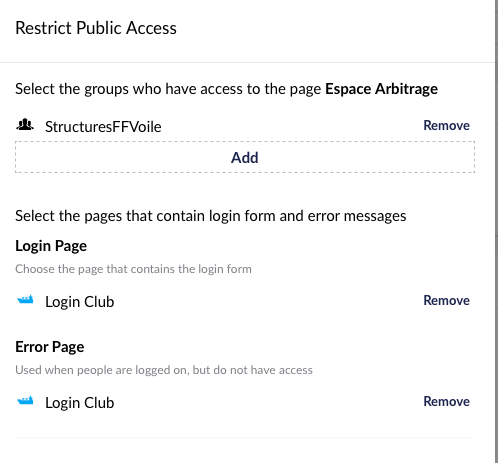Select Login Club under Login Page
498x463 pixels.
pyautogui.click(x=80, y=302)
